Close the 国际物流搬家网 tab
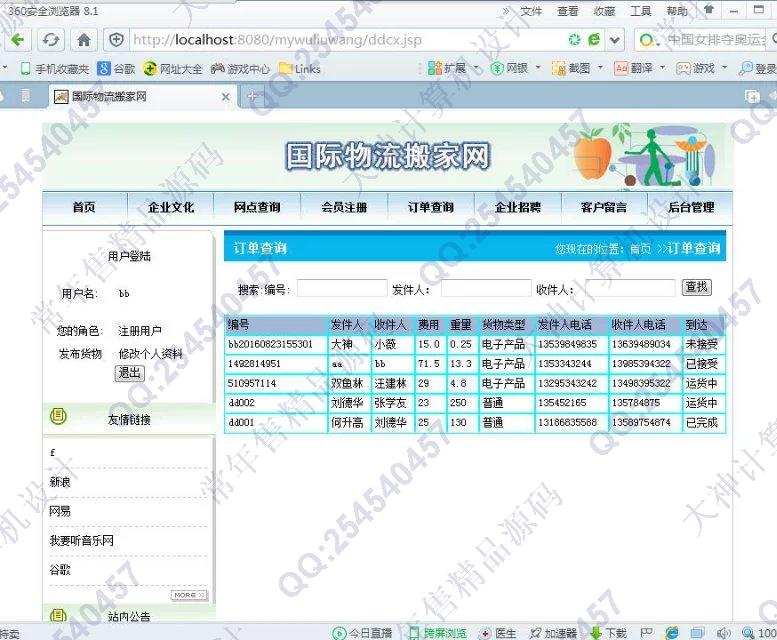 tap(225, 97)
